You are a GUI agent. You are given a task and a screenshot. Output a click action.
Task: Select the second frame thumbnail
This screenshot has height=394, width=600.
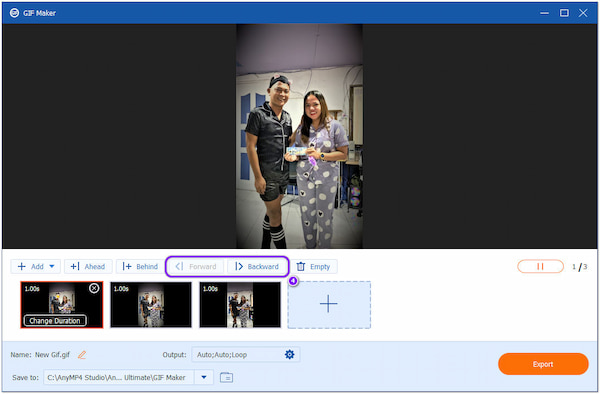pyautogui.click(x=151, y=305)
